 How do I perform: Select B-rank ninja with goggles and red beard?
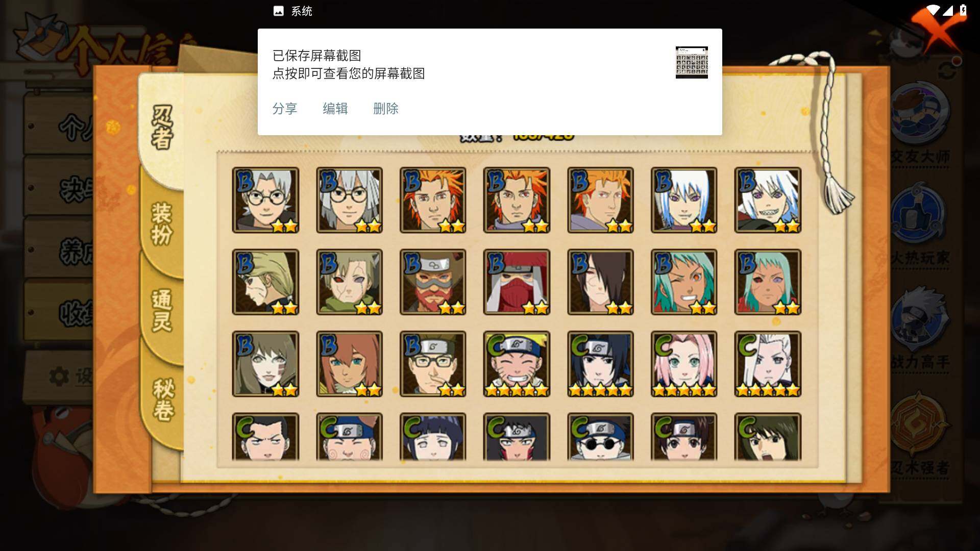click(433, 282)
